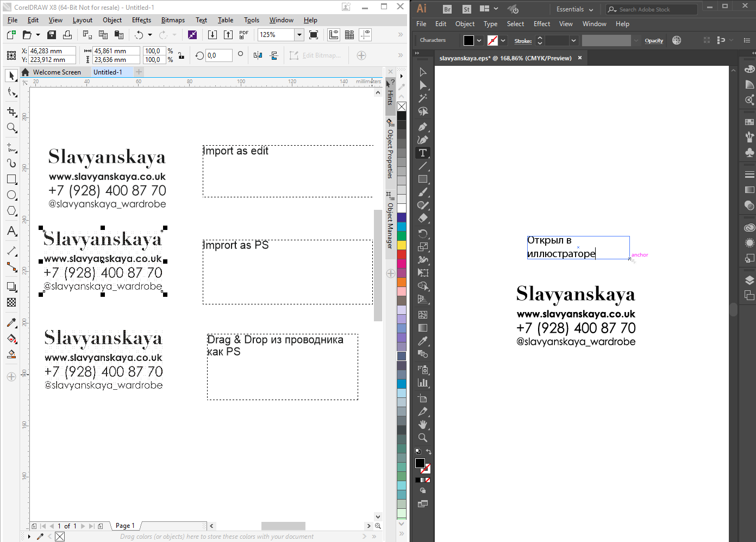Pick the Eyedropper tool in Illustrator
The image size is (756, 542).
tap(423, 341)
